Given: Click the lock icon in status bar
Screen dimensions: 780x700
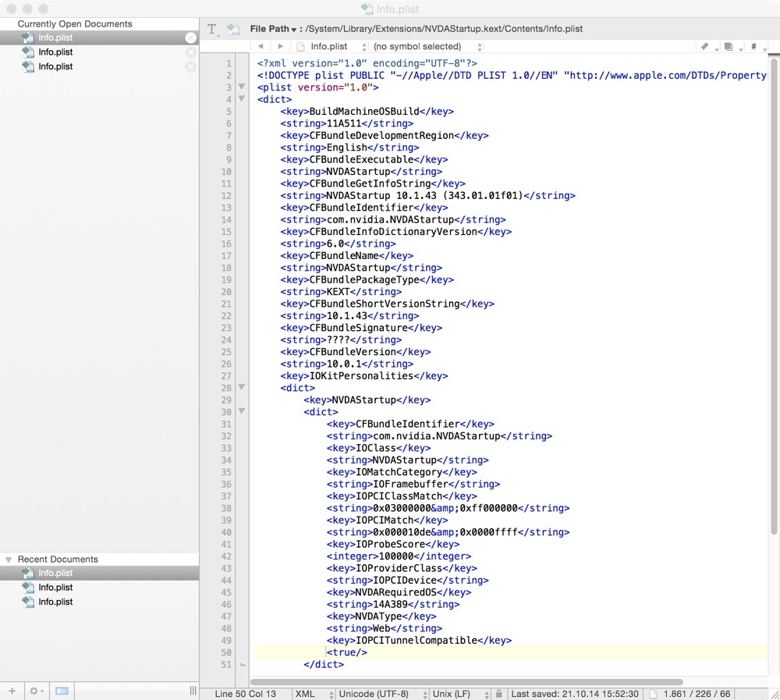Looking at the screenshot, I should coord(499,694).
